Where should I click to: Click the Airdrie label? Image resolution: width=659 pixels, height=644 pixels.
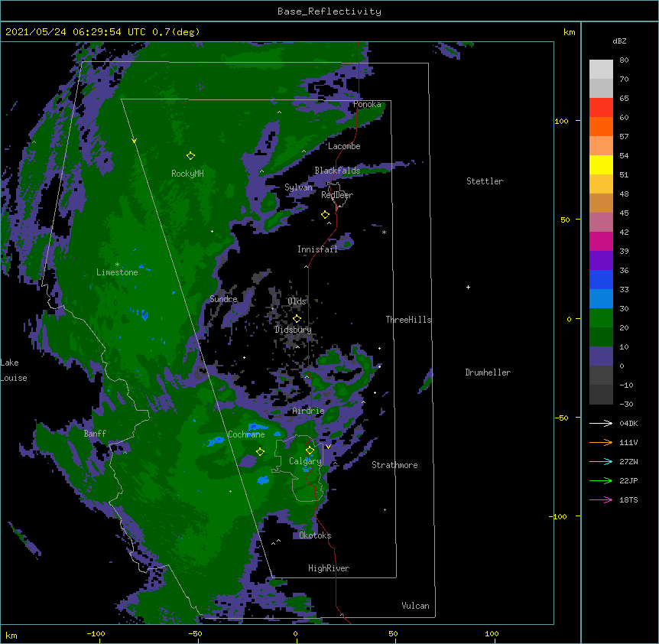(308, 411)
